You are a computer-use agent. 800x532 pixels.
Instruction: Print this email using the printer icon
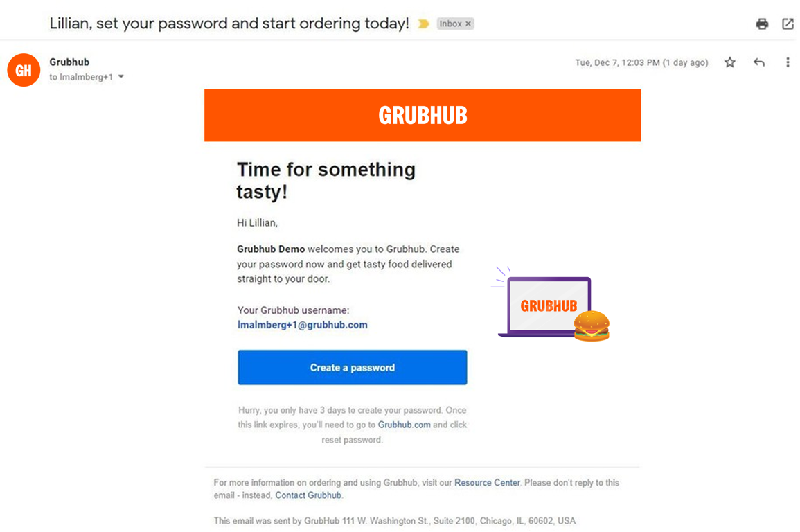point(762,24)
